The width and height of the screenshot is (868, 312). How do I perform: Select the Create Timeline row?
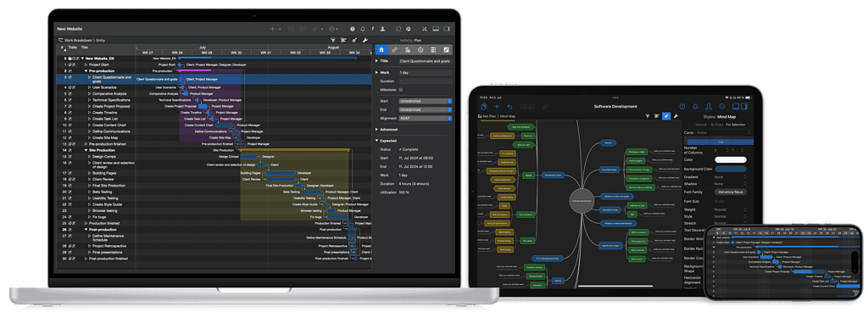(96, 112)
